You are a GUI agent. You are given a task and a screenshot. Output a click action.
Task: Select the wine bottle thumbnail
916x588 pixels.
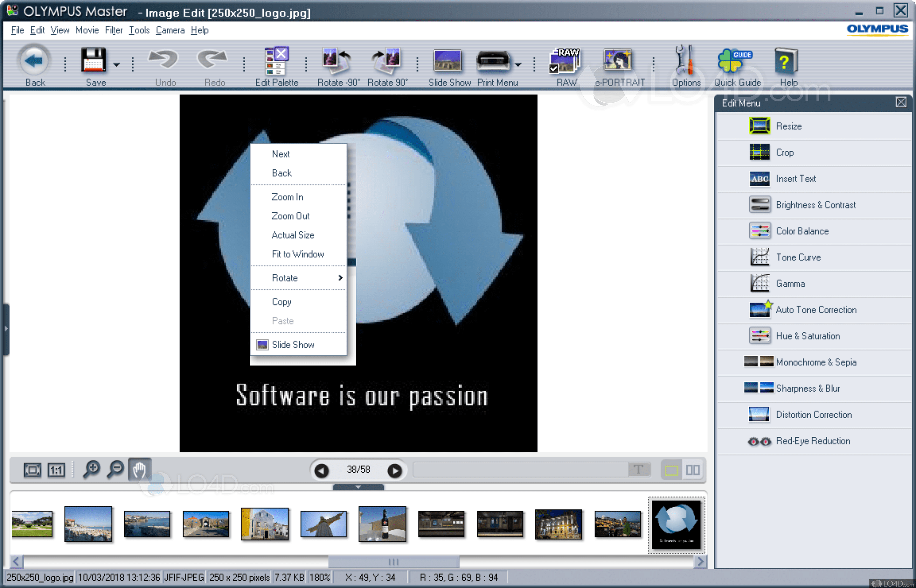(382, 524)
